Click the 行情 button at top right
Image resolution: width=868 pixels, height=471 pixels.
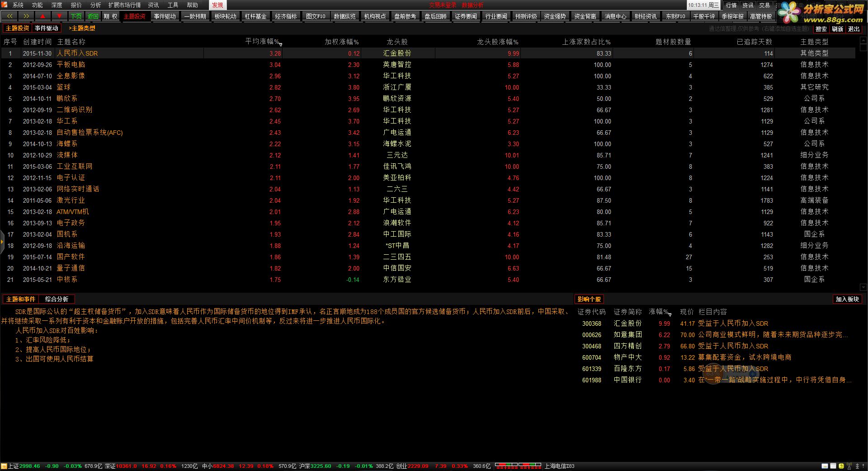[x=731, y=5]
